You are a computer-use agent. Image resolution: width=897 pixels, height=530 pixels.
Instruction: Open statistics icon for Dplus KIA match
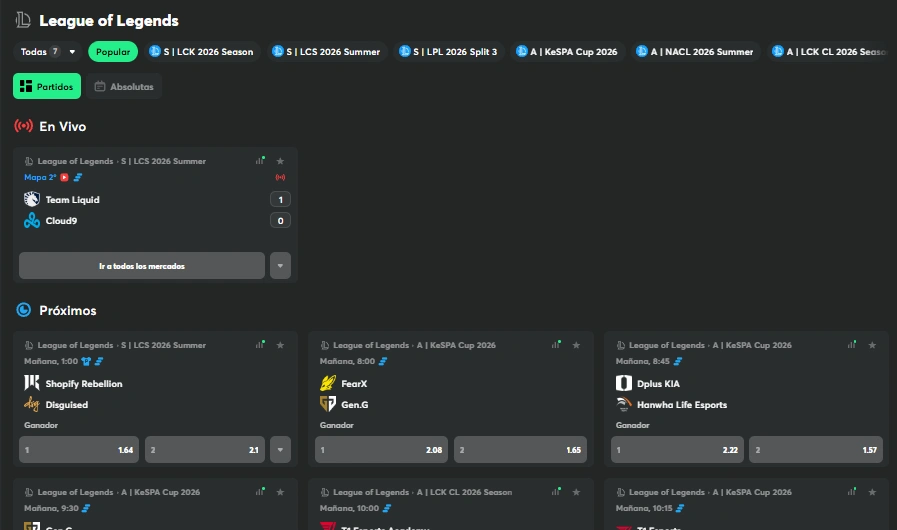pos(852,345)
